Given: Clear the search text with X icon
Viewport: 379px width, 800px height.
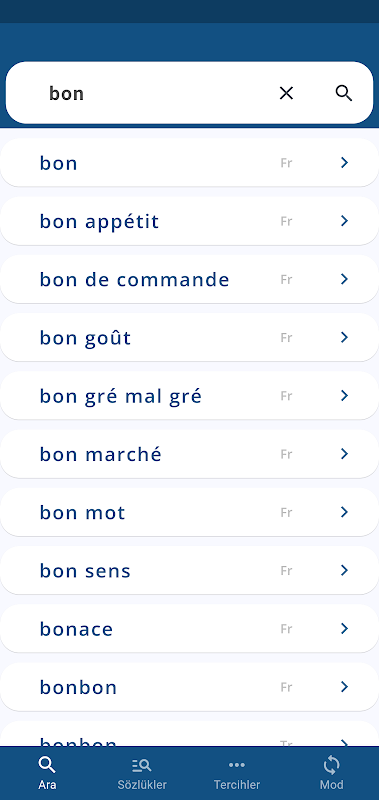Looking at the screenshot, I should tap(286, 93).
